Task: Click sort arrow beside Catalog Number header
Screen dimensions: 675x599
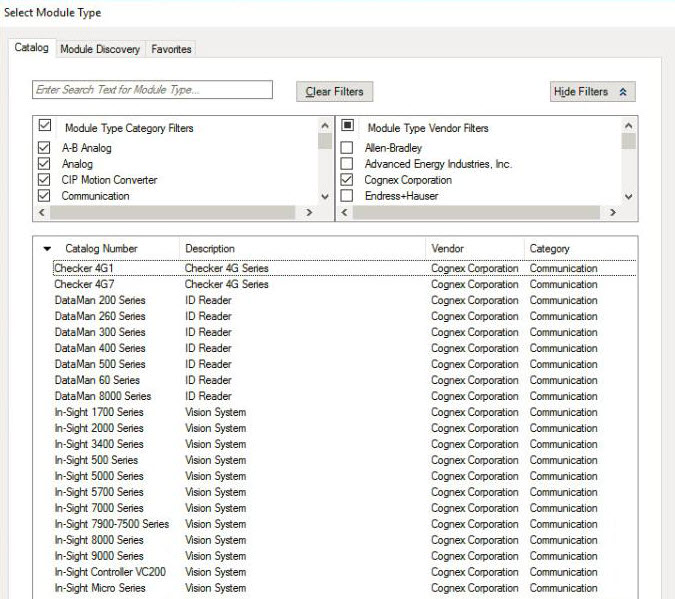Action: pos(47,249)
